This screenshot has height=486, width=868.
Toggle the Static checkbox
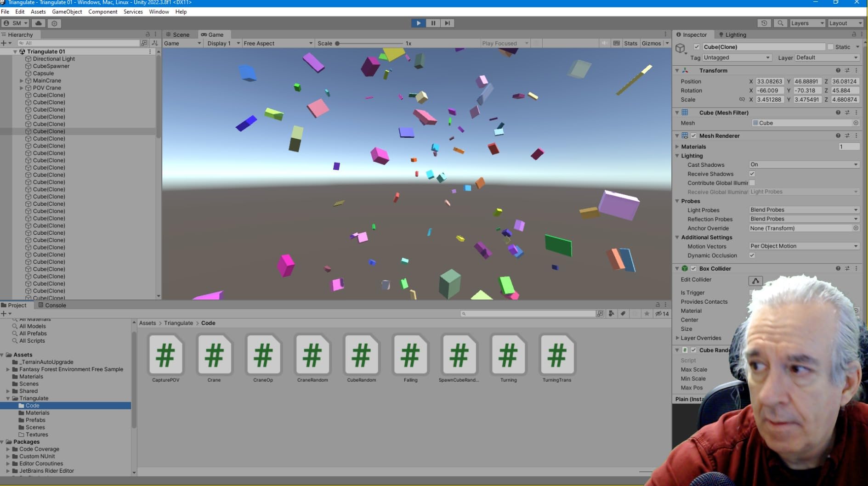(830, 47)
